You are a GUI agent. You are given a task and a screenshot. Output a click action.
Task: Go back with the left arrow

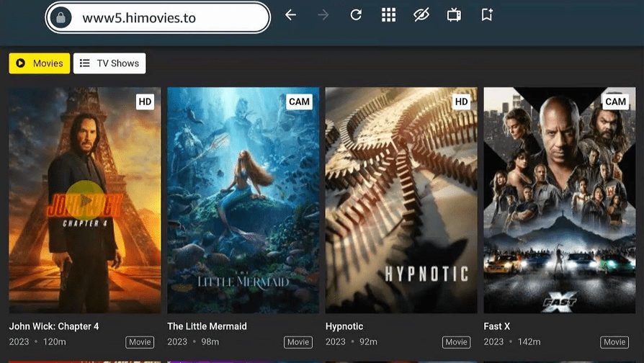(290, 15)
